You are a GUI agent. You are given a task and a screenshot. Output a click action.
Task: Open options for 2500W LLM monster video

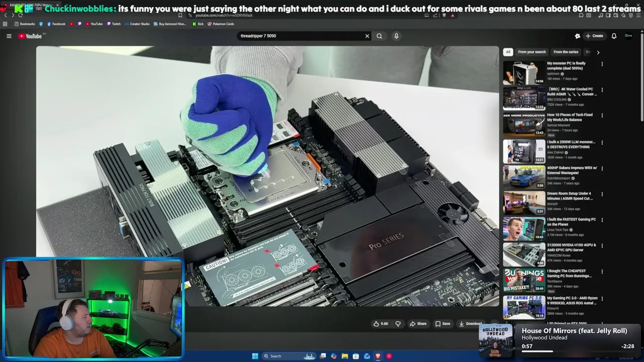coord(602,143)
